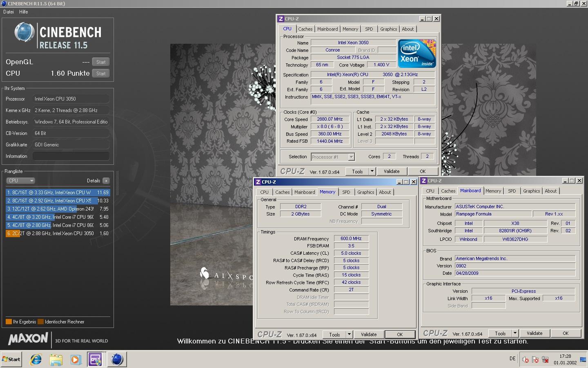
Task: Click Tools button in top CPU-Z window
Action: point(357,171)
